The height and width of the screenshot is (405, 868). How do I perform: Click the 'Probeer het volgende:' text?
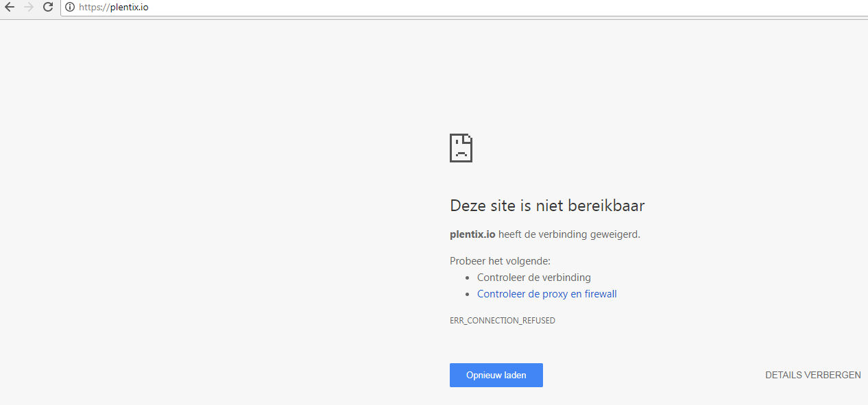[501, 261]
